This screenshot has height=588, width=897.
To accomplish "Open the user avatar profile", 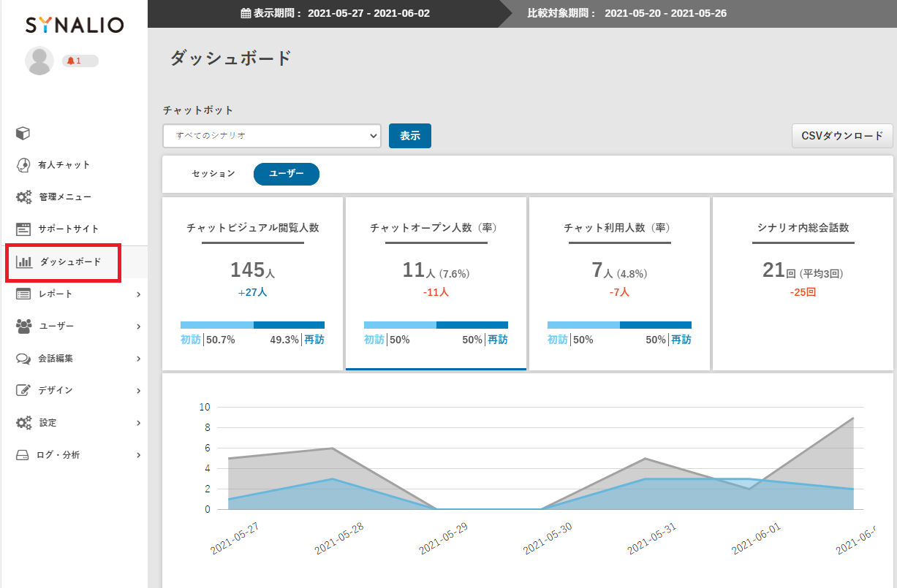I will tap(39, 61).
